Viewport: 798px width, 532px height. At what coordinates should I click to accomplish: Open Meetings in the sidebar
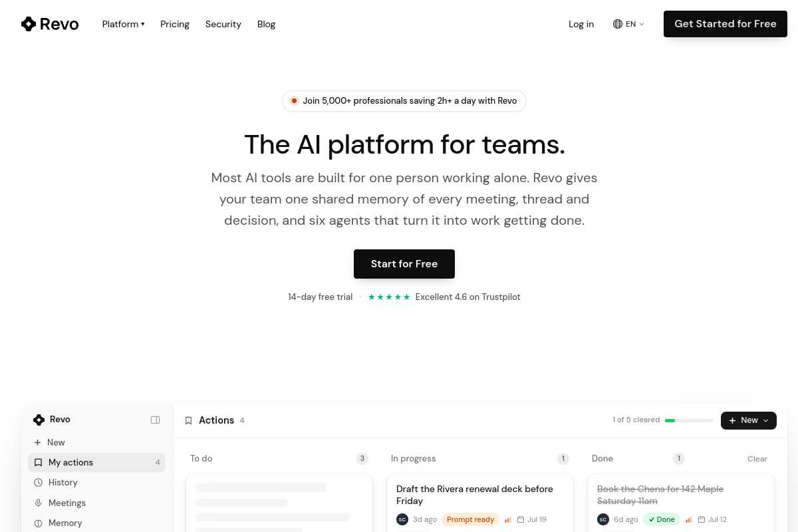tap(96, 503)
